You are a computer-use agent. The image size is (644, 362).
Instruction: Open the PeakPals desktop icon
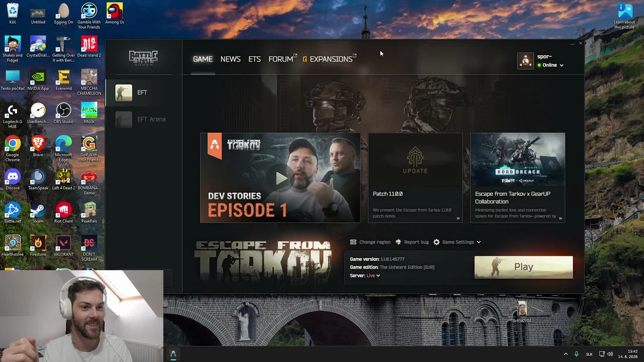(x=89, y=213)
